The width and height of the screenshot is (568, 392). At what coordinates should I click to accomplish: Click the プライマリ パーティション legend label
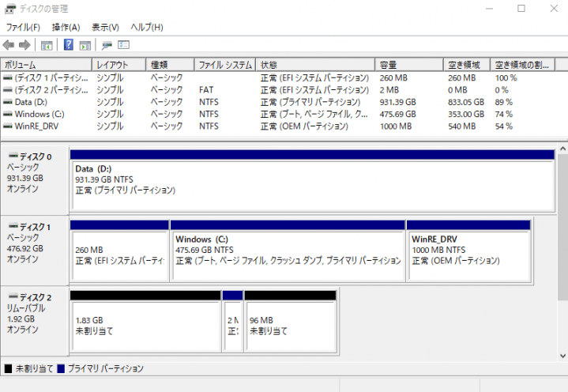[105, 369]
